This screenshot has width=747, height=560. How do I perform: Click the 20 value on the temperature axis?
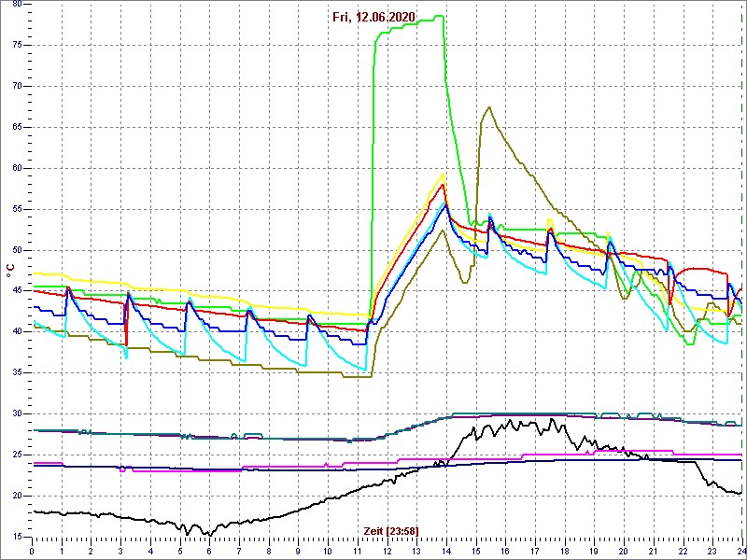[x=17, y=496]
